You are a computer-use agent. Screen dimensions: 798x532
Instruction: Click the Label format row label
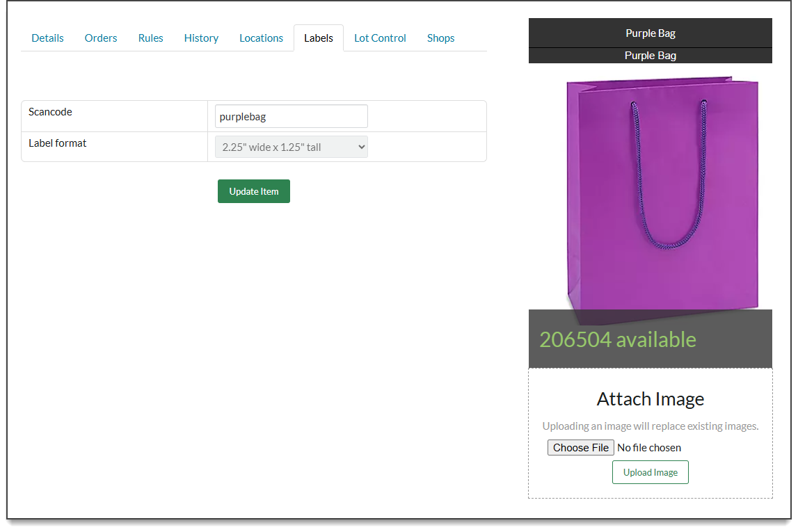click(58, 143)
